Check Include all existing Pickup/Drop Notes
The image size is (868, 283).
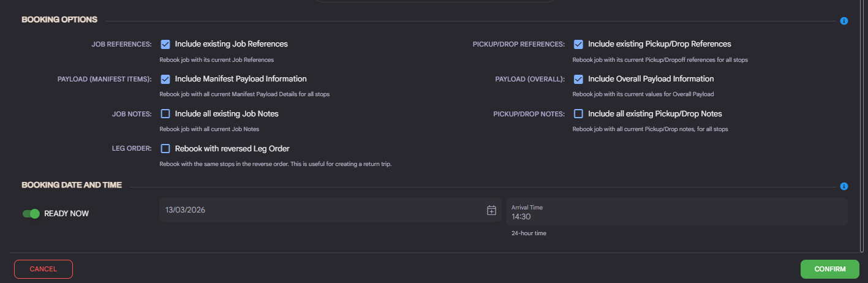[578, 114]
